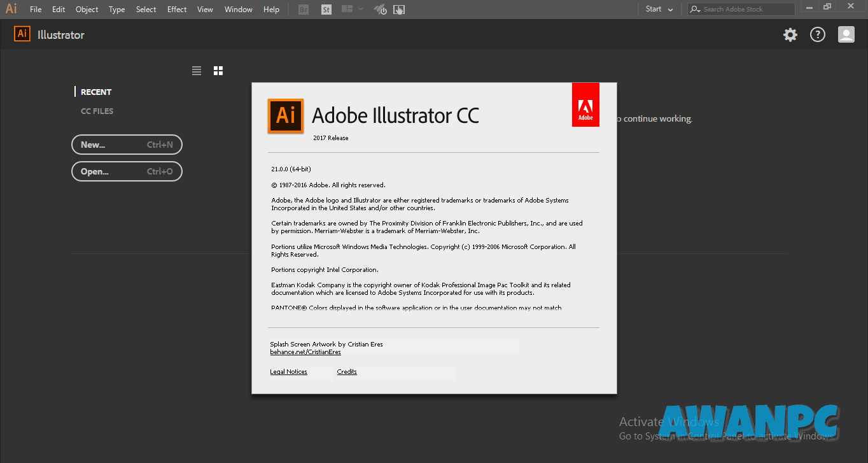Open the Effect menu
868x463 pixels.
[177, 10]
